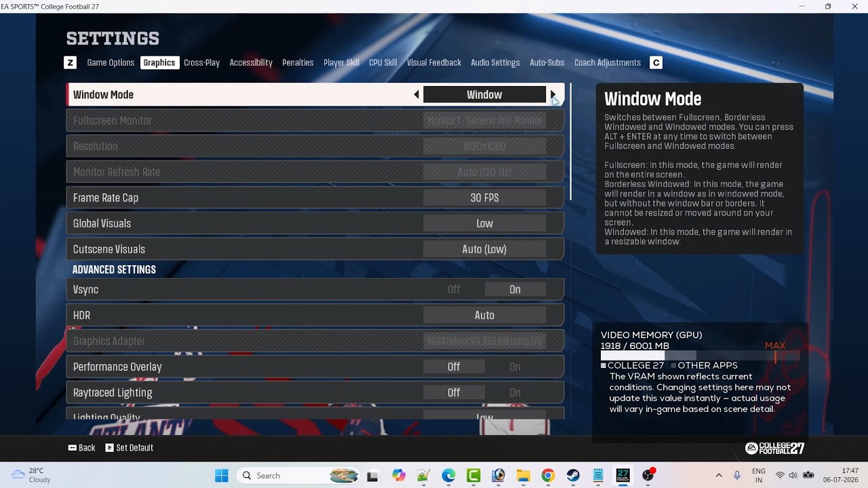Go to the Accessibility tab
Viewport: 868px width, 488px height.
251,62
